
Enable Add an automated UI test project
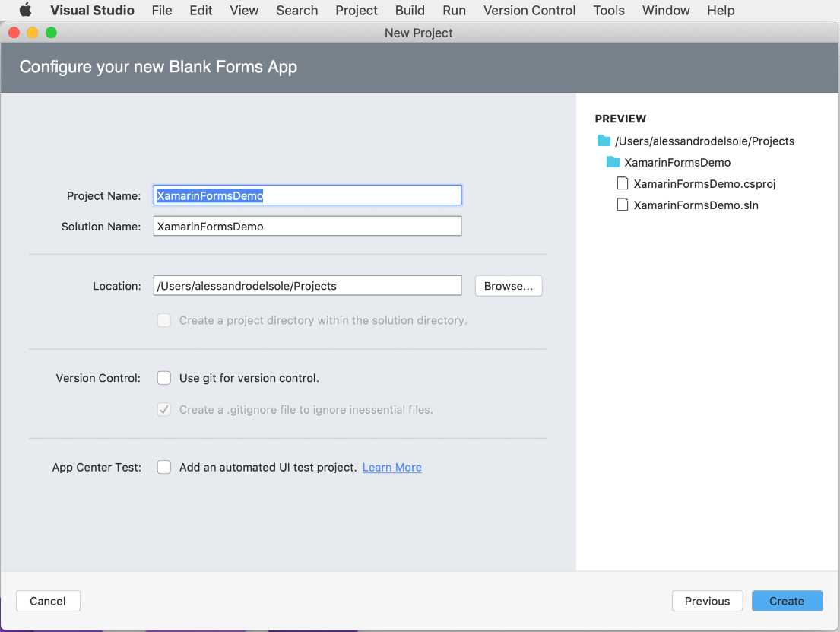[x=164, y=467]
